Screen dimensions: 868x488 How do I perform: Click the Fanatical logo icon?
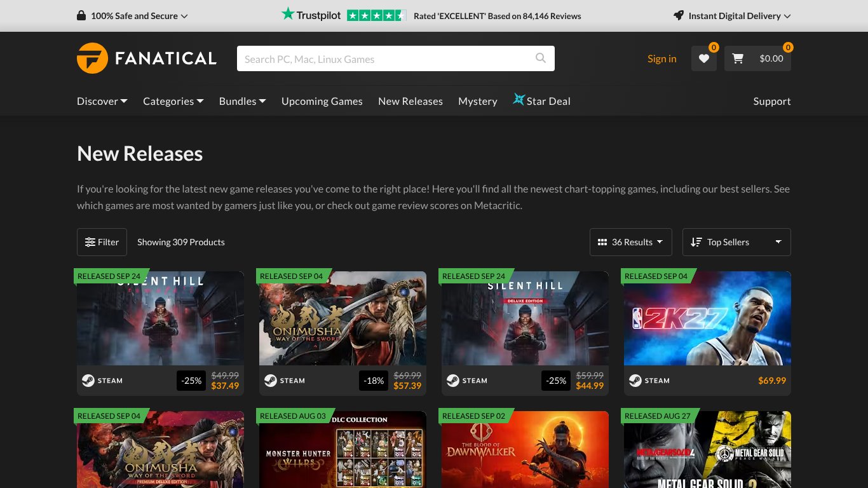tap(92, 58)
